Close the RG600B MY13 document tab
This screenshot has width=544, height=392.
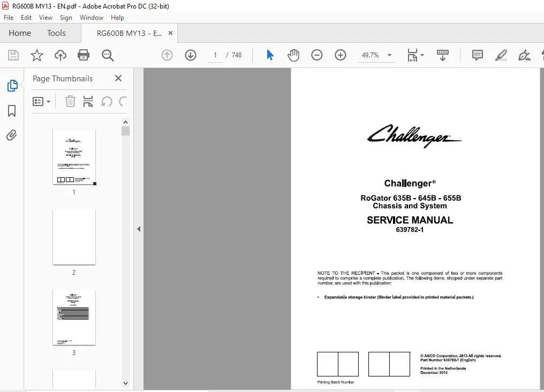pos(170,33)
